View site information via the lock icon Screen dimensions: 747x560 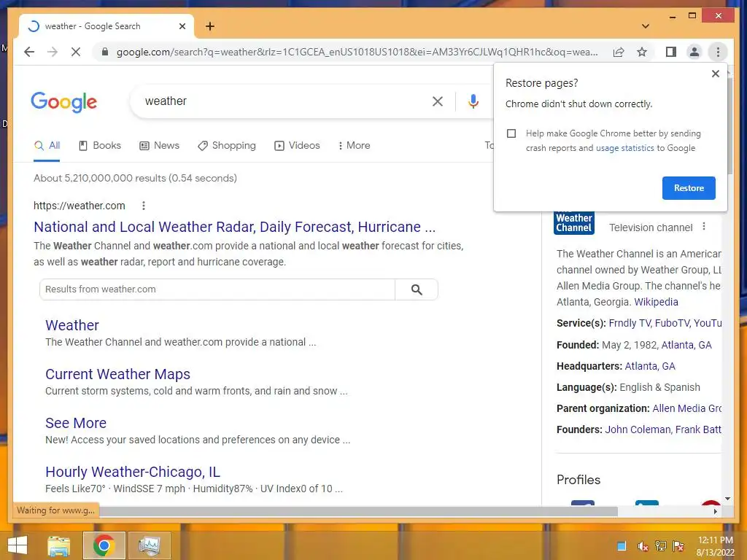click(105, 52)
